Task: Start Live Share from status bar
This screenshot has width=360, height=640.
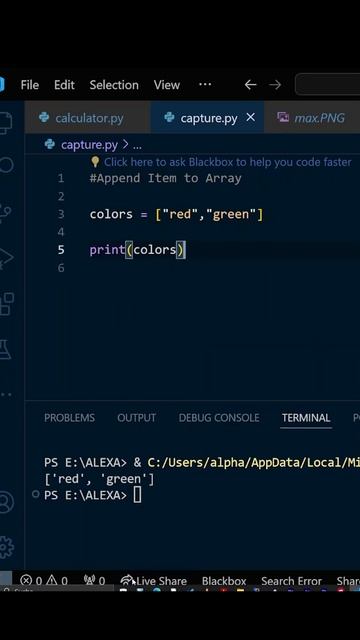Action: point(154,581)
